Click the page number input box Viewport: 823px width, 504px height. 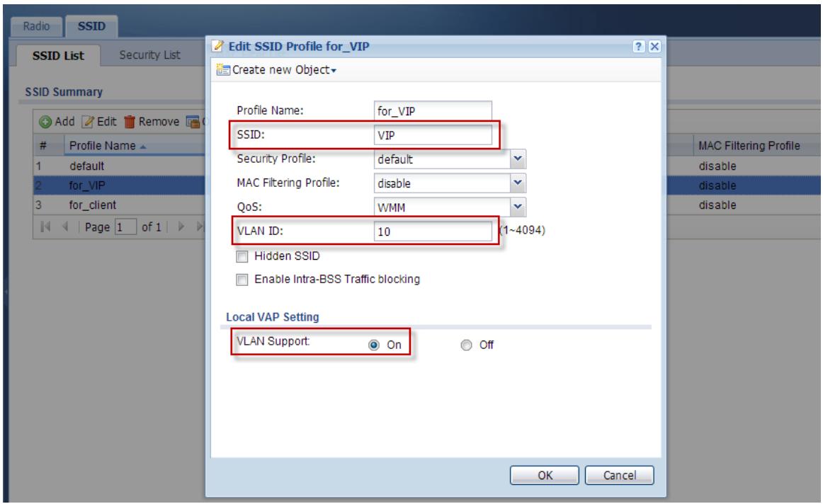pyautogui.click(x=125, y=227)
